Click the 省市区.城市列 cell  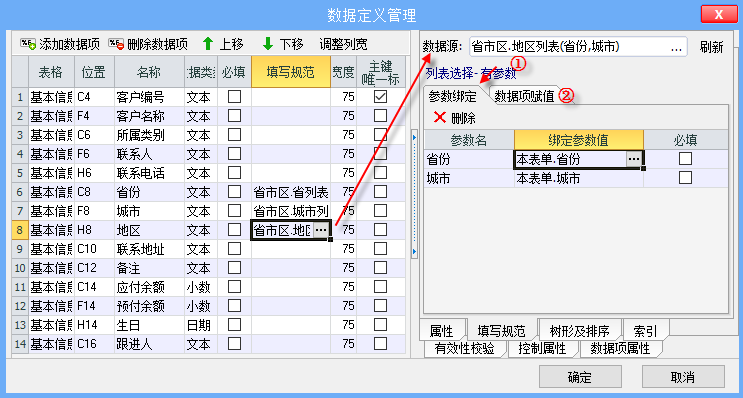tap(290, 211)
